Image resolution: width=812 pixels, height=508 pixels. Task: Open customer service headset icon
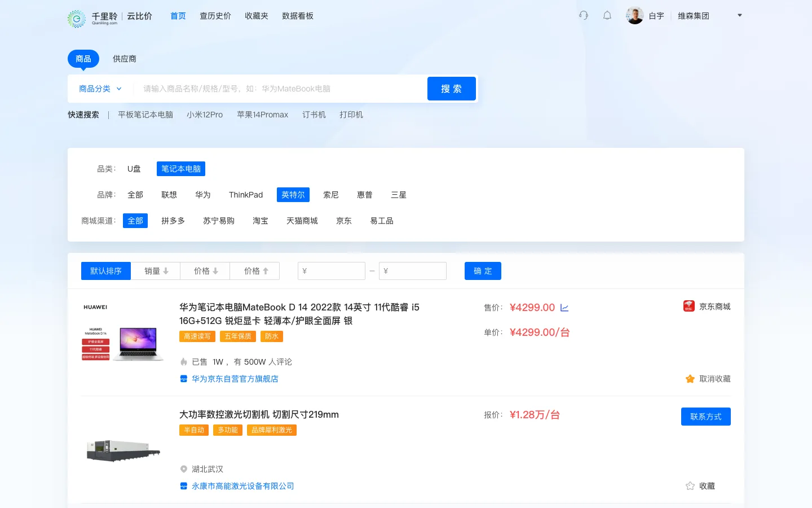[584, 15]
